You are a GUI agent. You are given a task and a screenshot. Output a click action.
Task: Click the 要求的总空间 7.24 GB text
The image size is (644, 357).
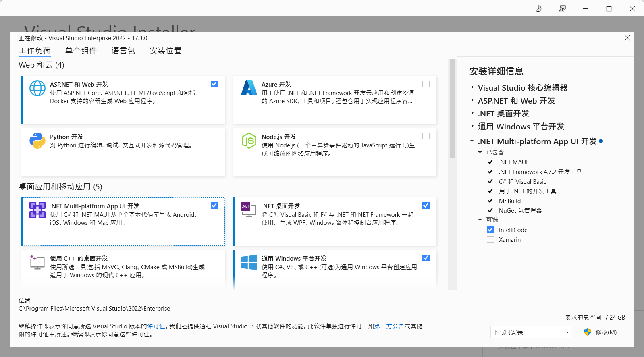(x=595, y=318)
